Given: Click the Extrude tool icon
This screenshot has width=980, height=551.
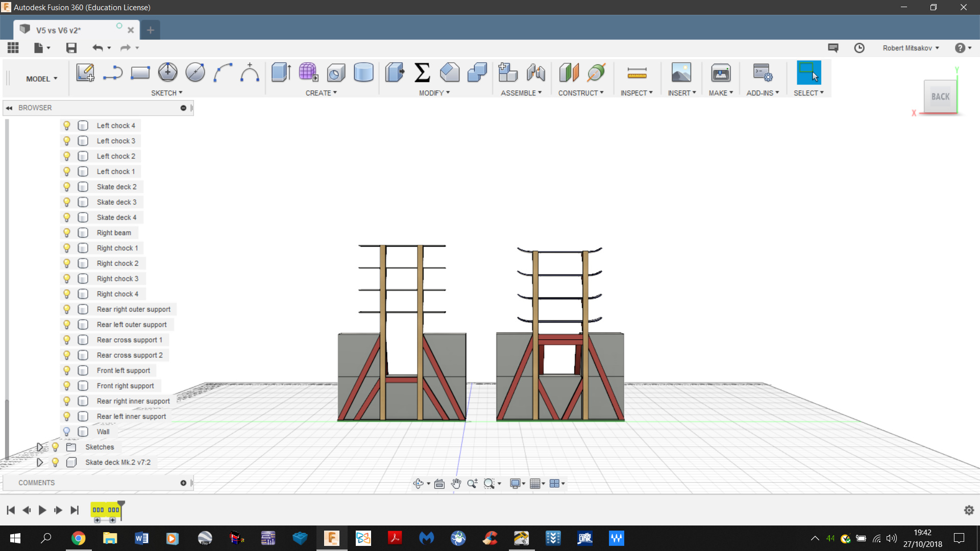Looking at the screenshot, I should (281, 72).
